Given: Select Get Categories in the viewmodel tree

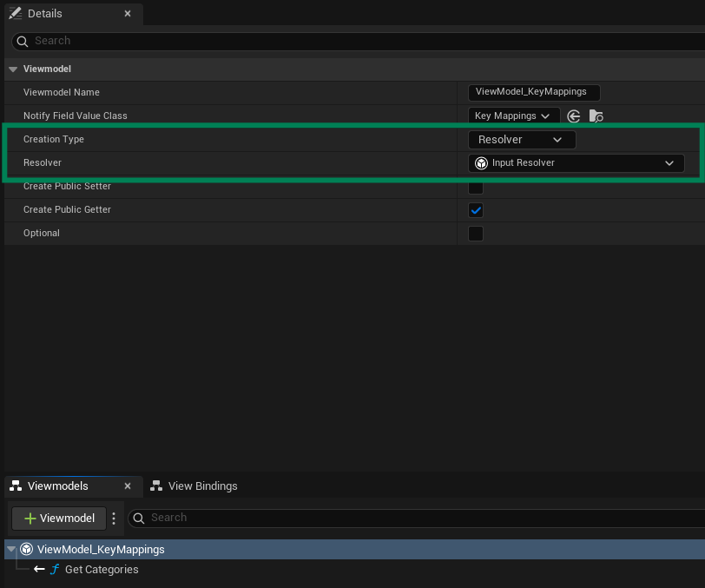Looking at the screenshot, I should [x=102, y=569].
